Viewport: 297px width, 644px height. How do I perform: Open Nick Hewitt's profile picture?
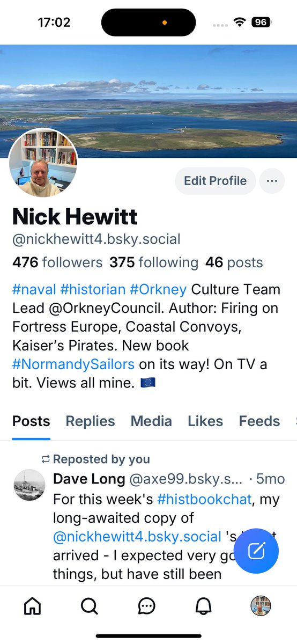[x=43, y=163]
